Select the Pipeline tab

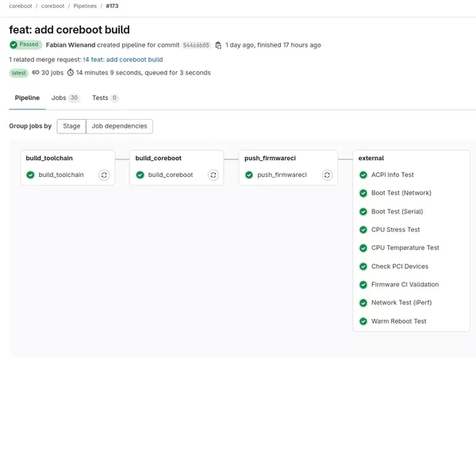[x=27, y=98]
